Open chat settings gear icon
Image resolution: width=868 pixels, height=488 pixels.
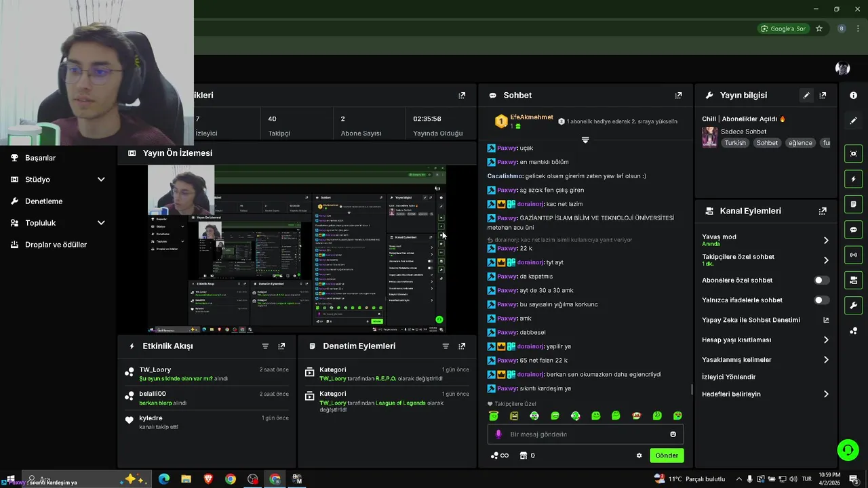(639, 455)
